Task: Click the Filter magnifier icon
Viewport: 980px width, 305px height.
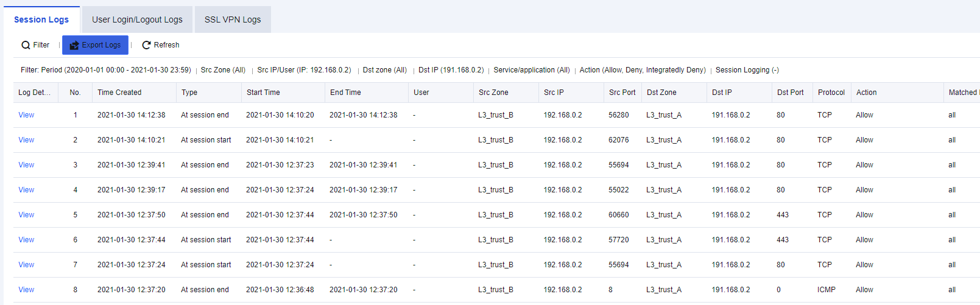Action: (x=26, y=45)
